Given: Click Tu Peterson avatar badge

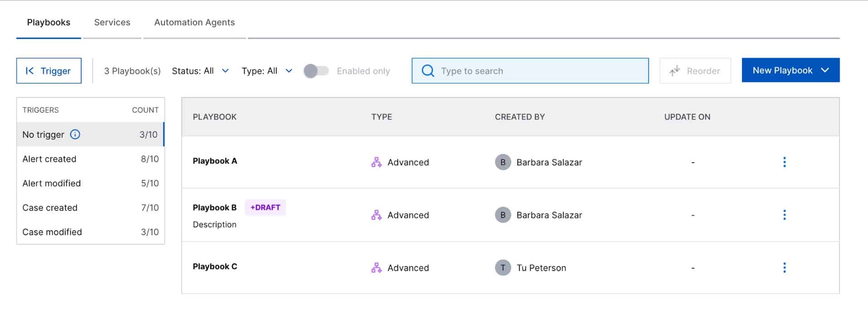Looking at the screenshot, I should coord(503,268).
